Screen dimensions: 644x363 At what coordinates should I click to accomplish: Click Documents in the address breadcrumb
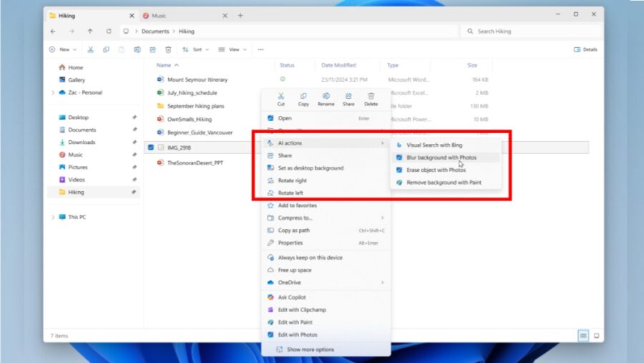pos(155,32)
